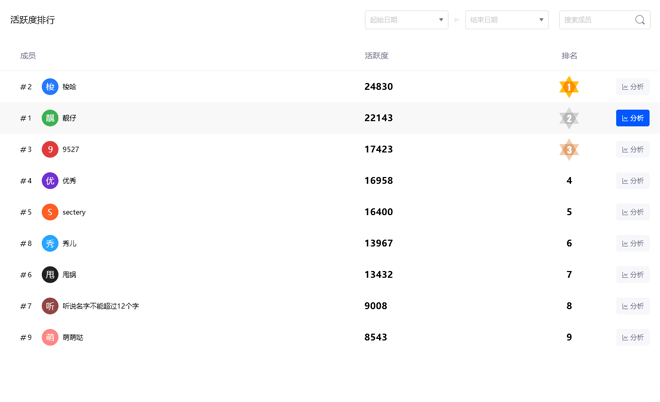660x402 pixels.
Task: Click the 活跃度 column header
Action: pos(376,56)
